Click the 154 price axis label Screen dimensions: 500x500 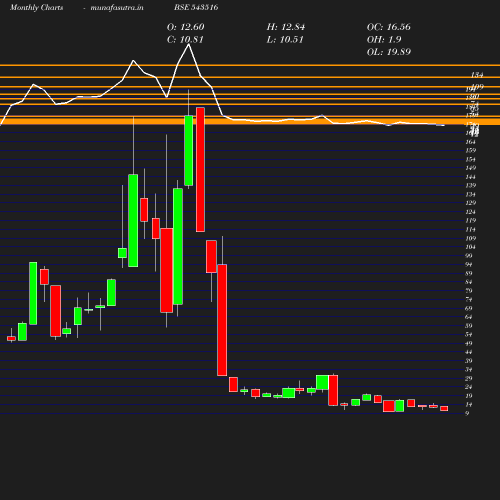[470, 159]
